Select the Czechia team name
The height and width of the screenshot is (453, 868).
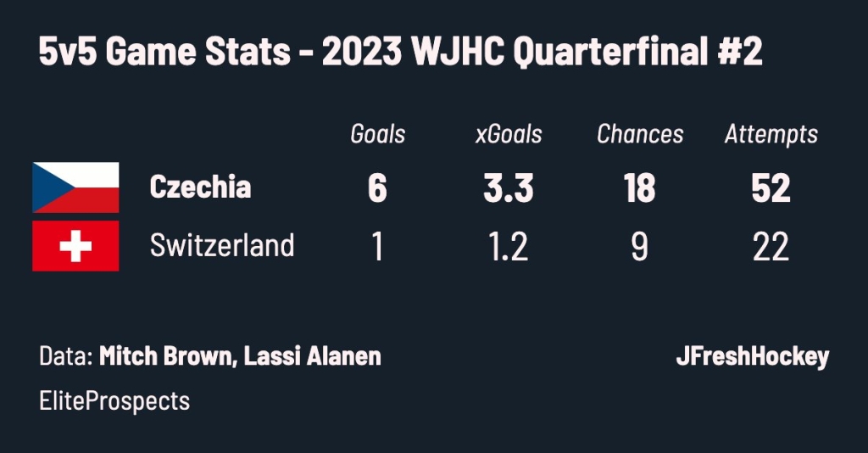[200, 187]
